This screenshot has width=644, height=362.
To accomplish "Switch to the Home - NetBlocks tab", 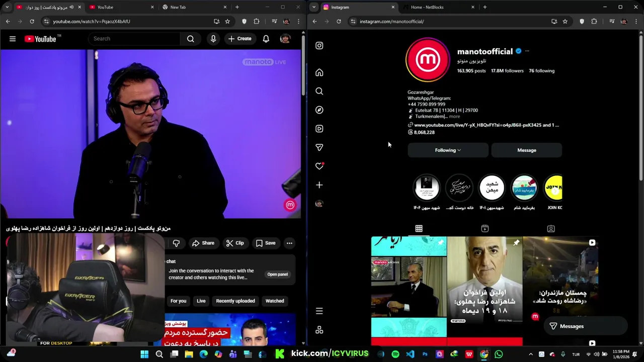I will [x=438, y=7].
